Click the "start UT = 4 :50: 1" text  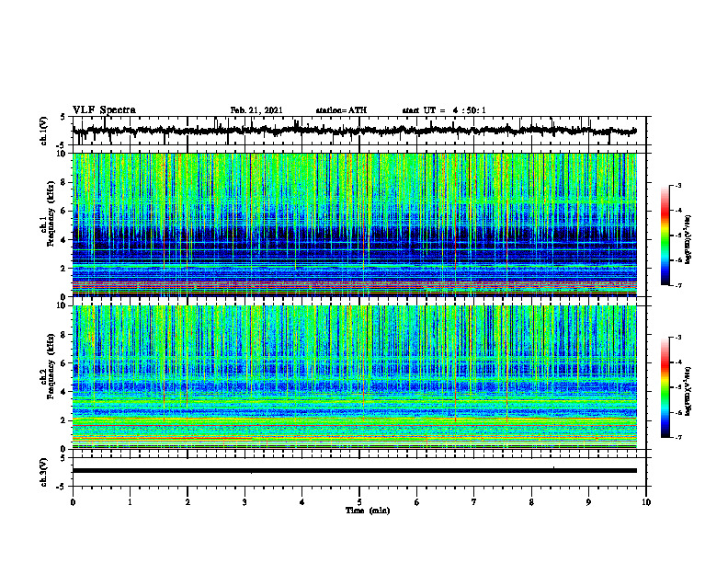(x=444, y=110)
